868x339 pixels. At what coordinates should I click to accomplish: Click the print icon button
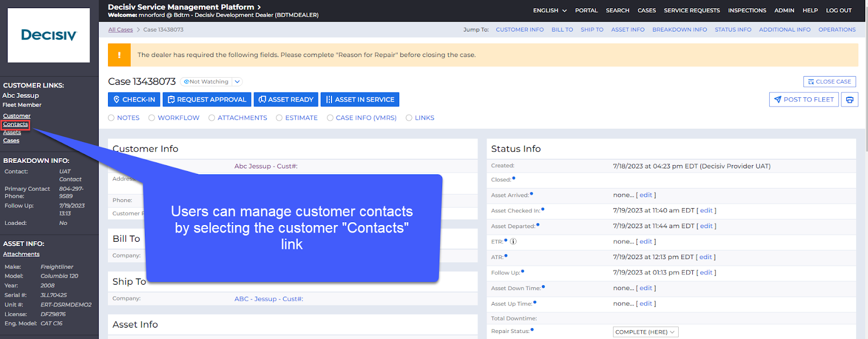pos(850,99)
